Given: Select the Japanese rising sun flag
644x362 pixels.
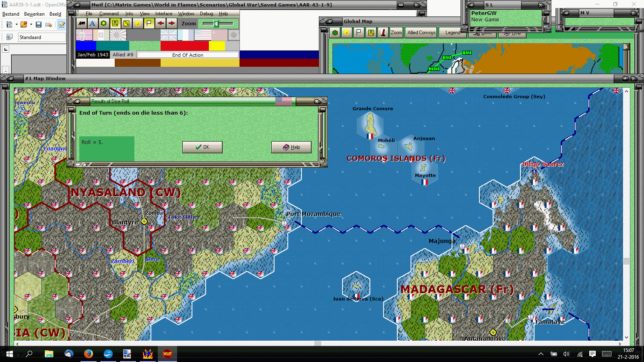Looking at the screenshot, I should click(118, 35).
